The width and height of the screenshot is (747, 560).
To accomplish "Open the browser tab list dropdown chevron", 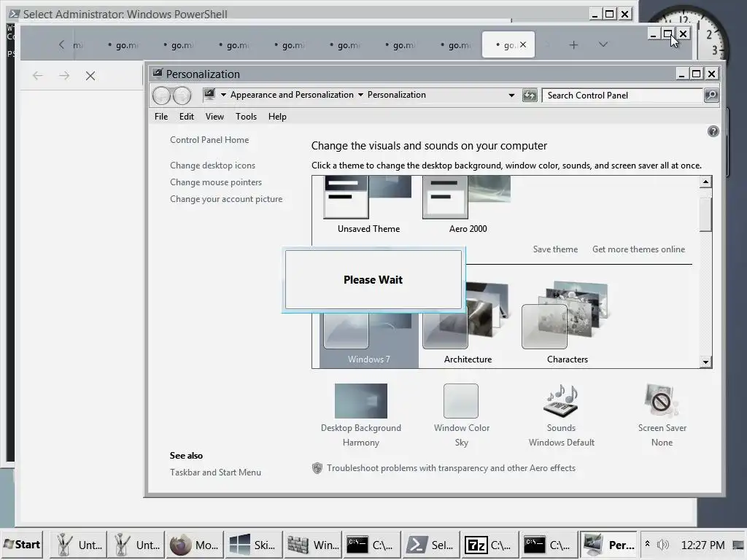I will pos(603,44).
